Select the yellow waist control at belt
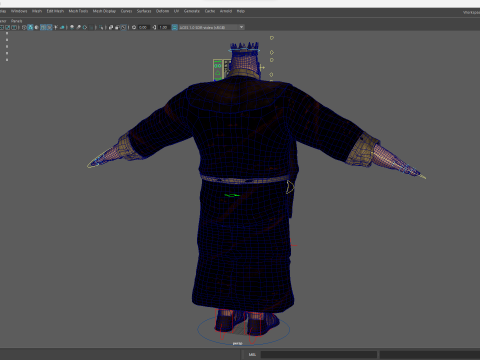Screen dimensions: 480x360 tap(290, 187)
